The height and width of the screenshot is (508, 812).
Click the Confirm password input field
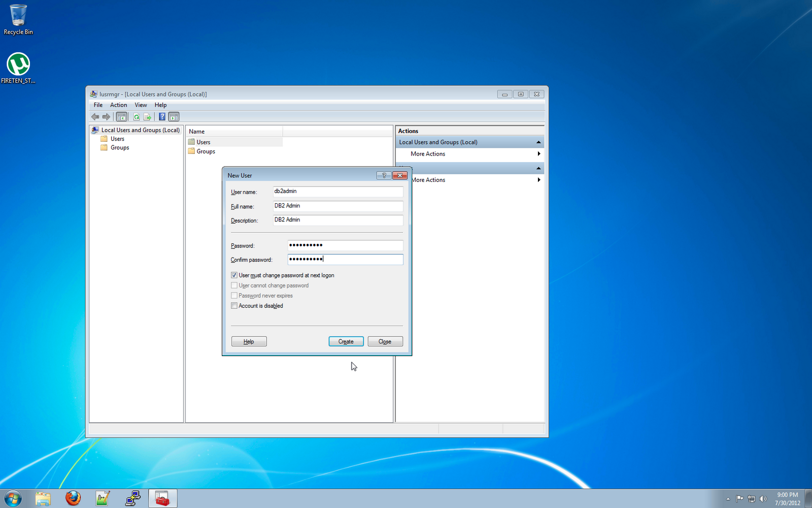[345, 259]
